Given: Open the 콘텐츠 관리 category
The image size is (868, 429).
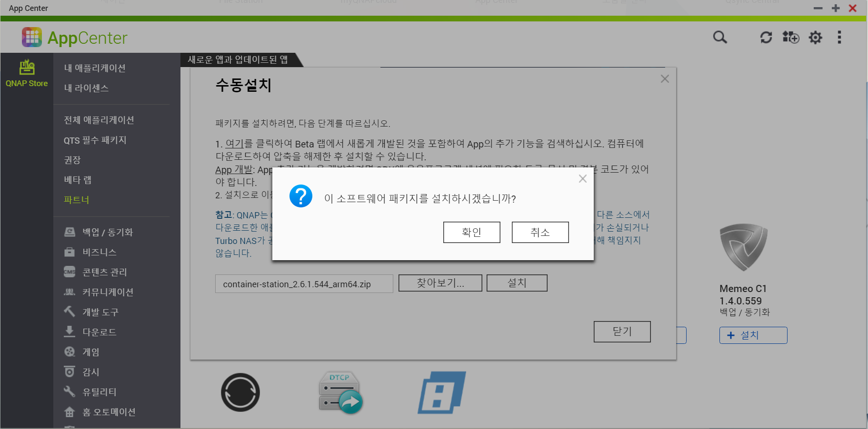Looking at the screenshot, I should 105,272.
